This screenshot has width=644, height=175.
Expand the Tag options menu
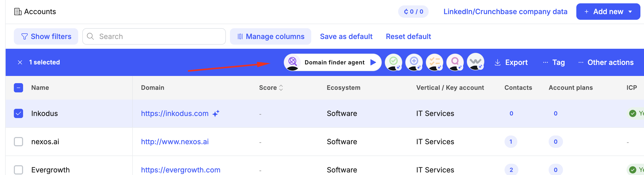click(x=554, y=62)
